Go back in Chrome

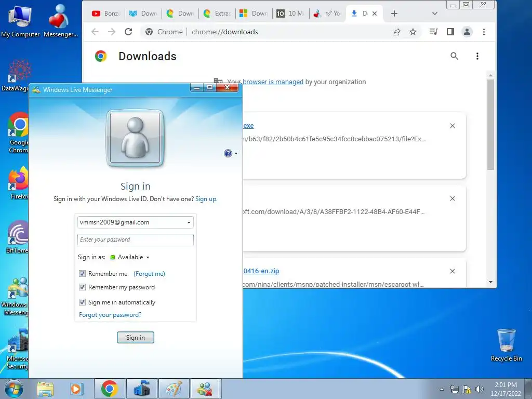[x=95, y=32]
